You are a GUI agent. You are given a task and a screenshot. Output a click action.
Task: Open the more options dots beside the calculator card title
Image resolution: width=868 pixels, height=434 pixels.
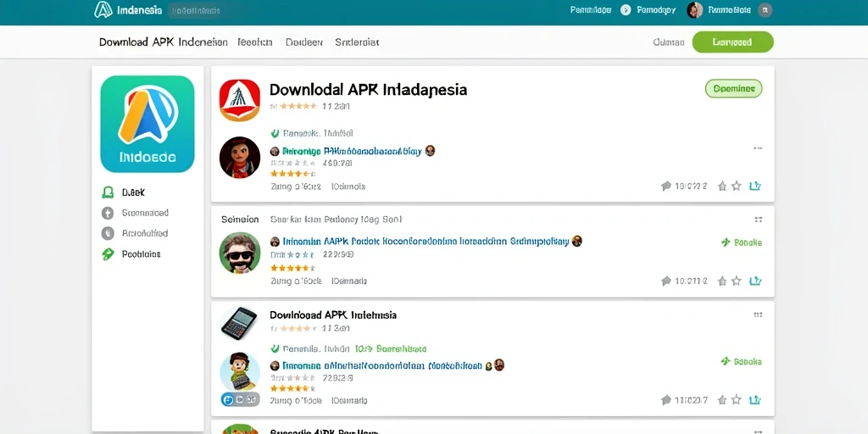coord(758,315)
